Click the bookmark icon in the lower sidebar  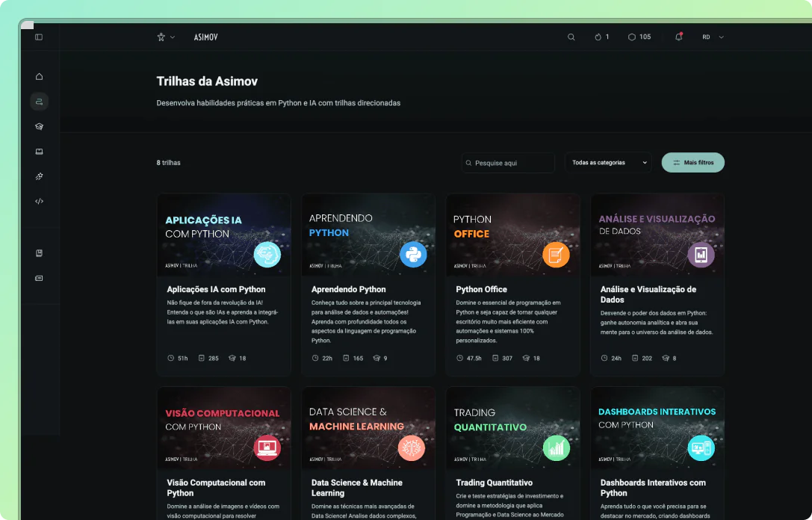38,253
